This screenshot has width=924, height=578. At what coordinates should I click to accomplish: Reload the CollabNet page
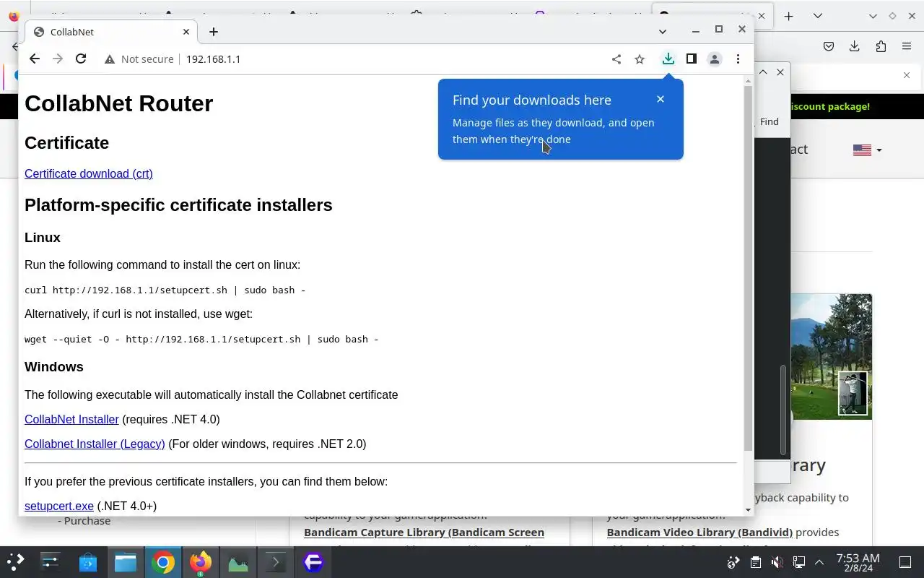click(x=81, y=59)
